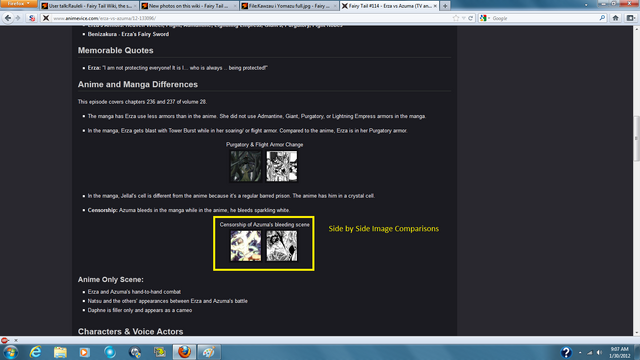Open the anime Azuma bleeding scene thumbnail
Viewport: 640px width, 360px height.
(246, 246)
